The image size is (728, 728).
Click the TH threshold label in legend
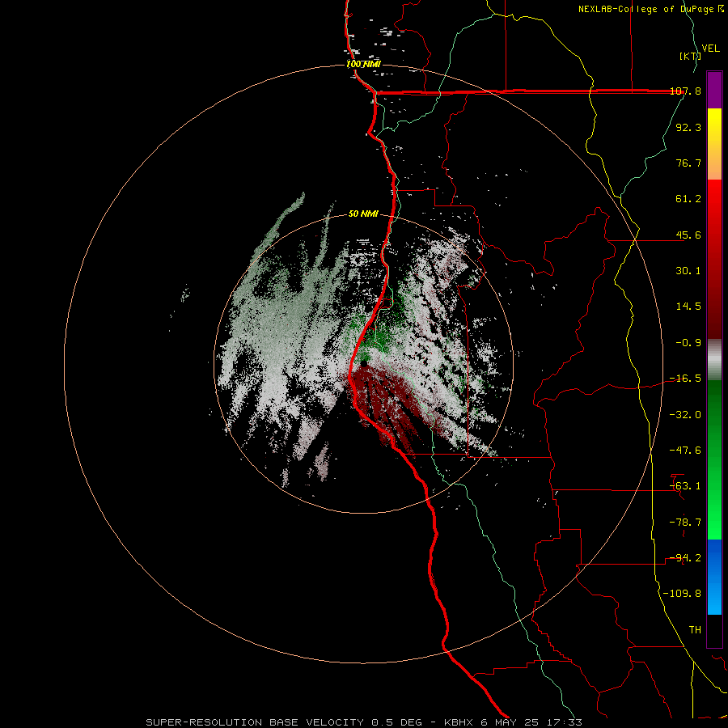point(695,630)
